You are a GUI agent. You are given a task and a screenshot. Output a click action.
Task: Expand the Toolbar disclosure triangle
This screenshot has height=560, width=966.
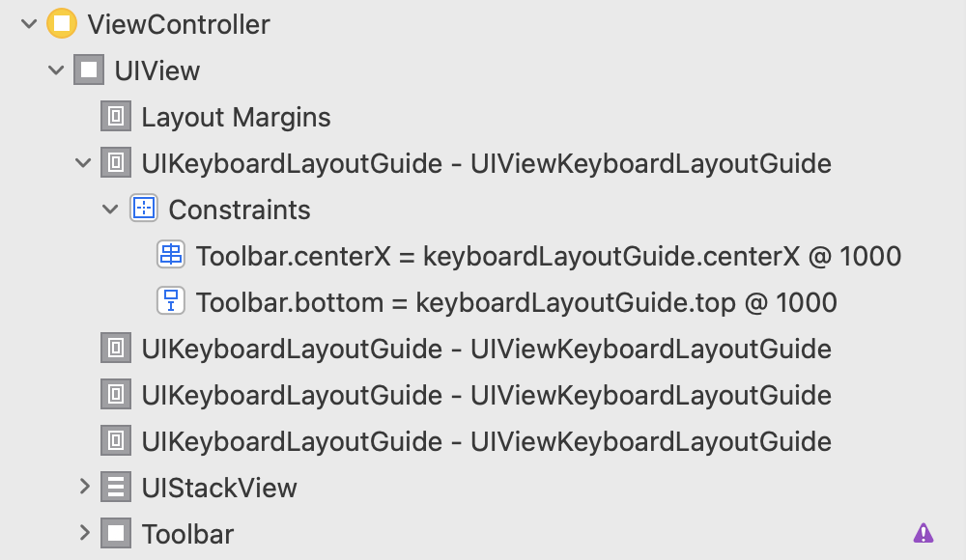click(83, 533)
